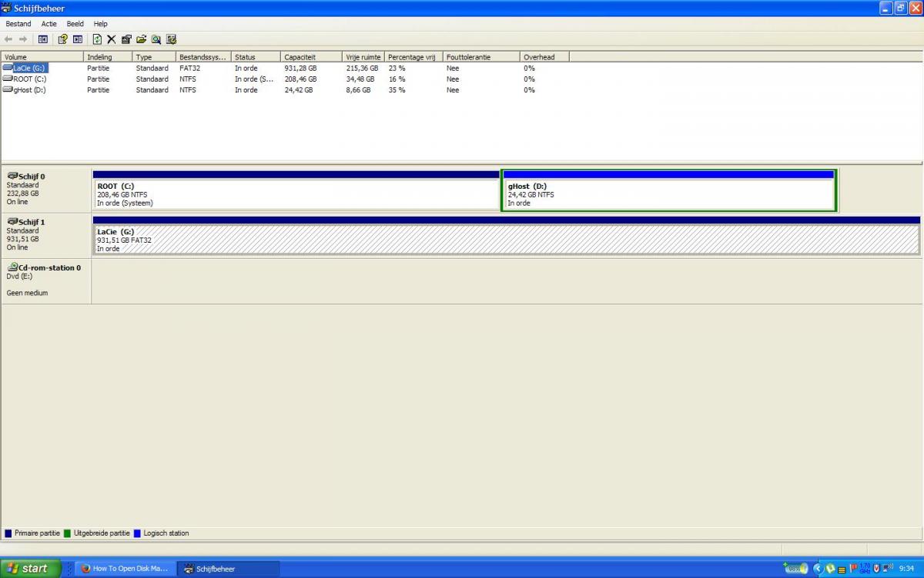The width and height of the screenshot is (924, 578).
Task: Click the wireless network tray icon
Action: tap(887, 568)
